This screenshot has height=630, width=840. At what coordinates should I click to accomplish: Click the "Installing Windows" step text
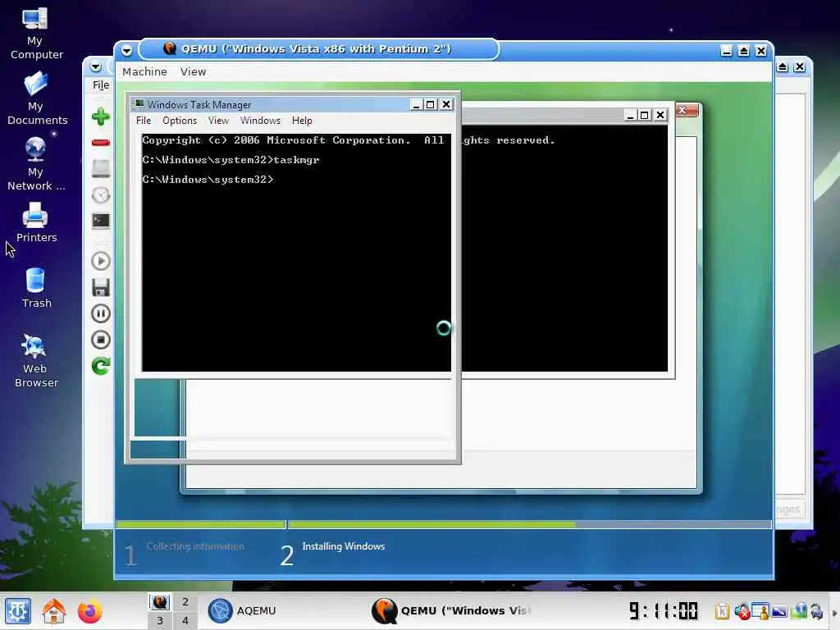point(344,546)
